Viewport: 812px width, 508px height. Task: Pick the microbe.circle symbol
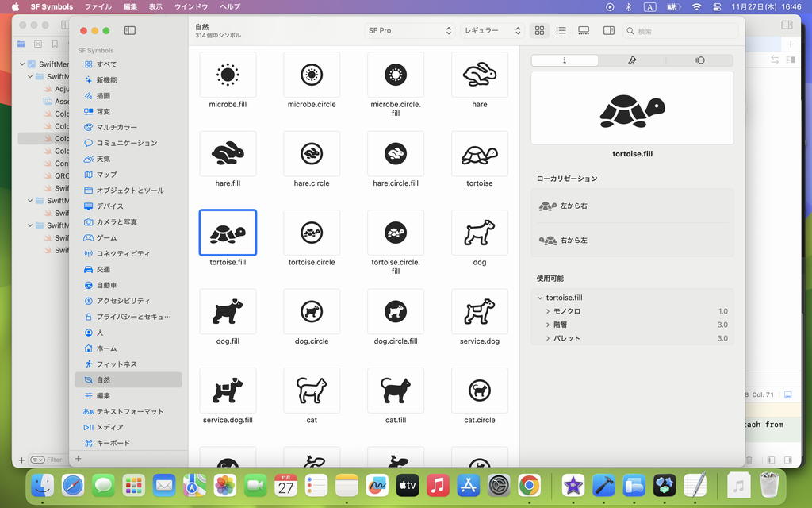coord(312,75)
